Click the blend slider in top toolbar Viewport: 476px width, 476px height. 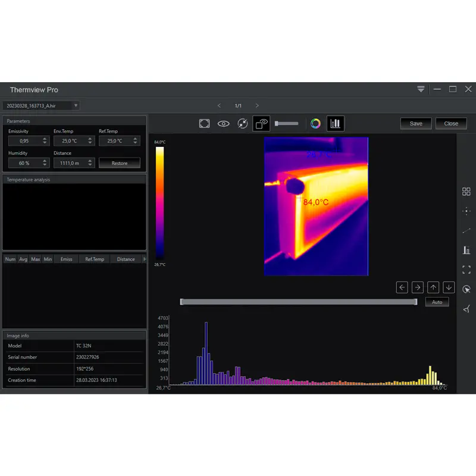click(287, 123)
